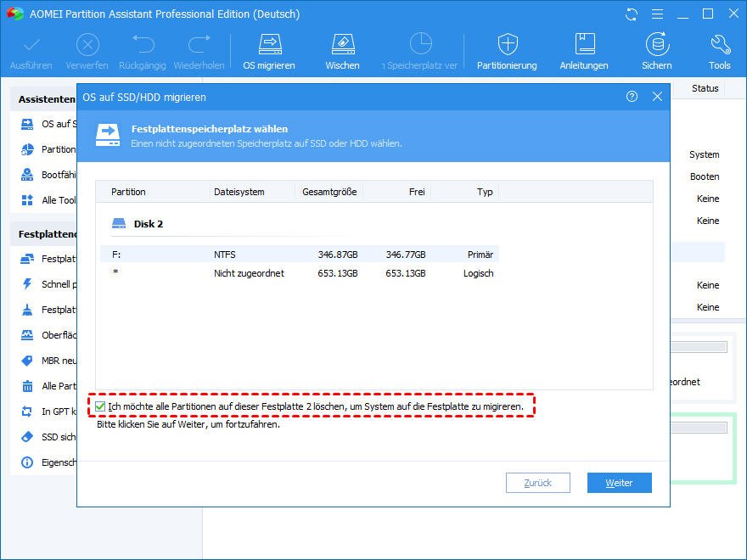747x560 pixels.
Task: Click the 346.77GB free space cell
Action: 406,255
